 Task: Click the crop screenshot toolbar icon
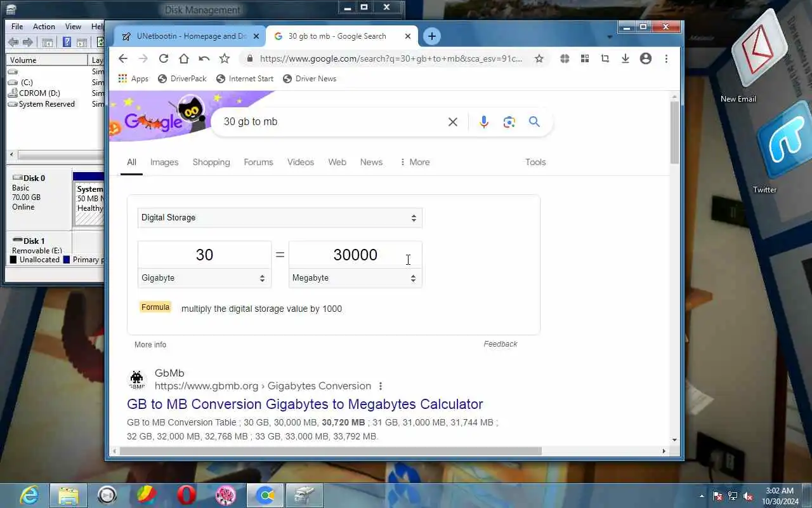[x=605, y=58]
